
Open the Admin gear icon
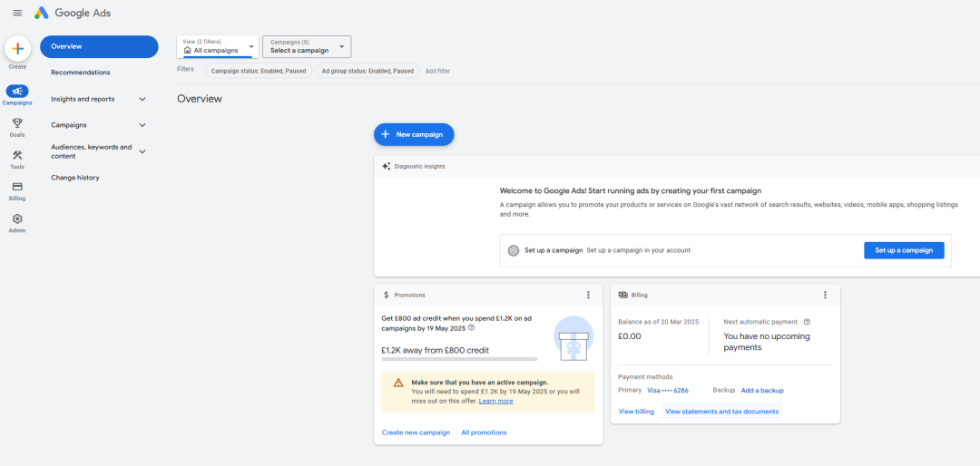(x=17, y=218)
